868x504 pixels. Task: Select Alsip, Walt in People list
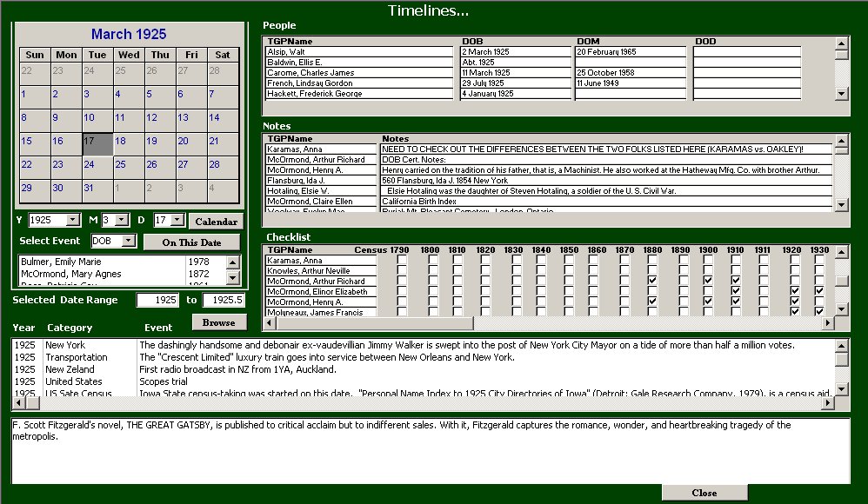coord(359,51)
